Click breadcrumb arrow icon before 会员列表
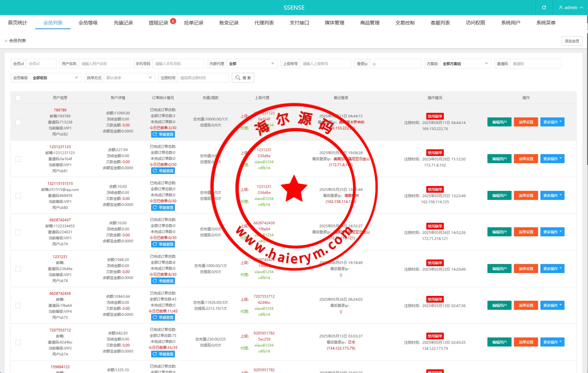Image resolution: width=588 pixels, height=373 pixels. click(x=6, y=41)
